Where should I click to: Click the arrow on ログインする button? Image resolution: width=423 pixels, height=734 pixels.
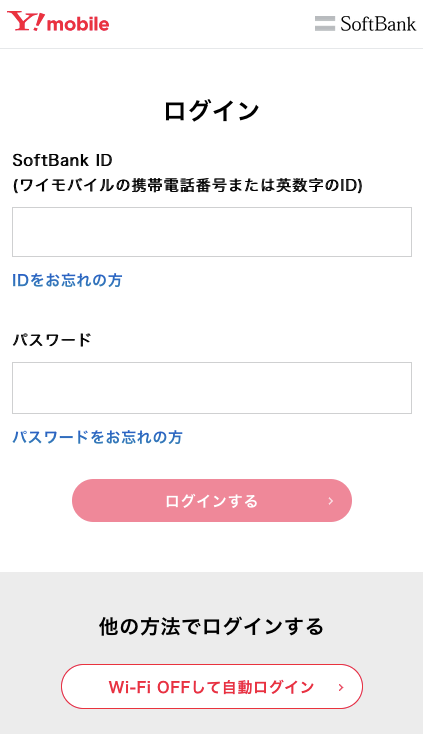(x=330, y=501)
